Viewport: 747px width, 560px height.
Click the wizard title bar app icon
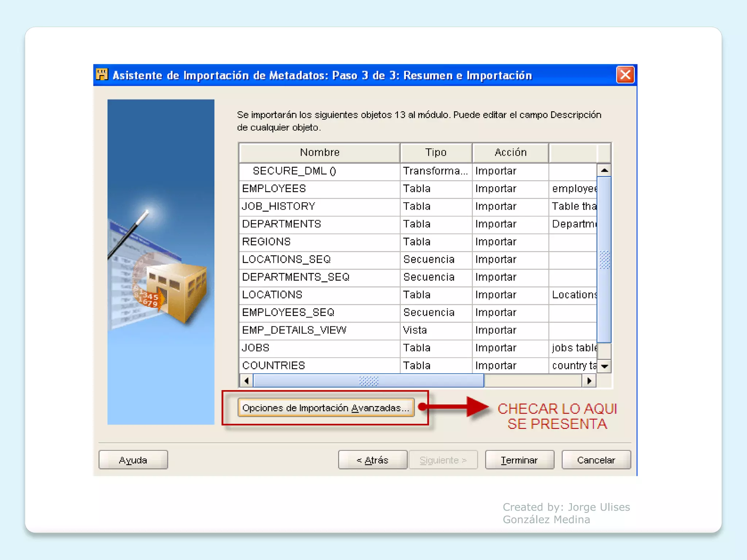click(102, 75)
